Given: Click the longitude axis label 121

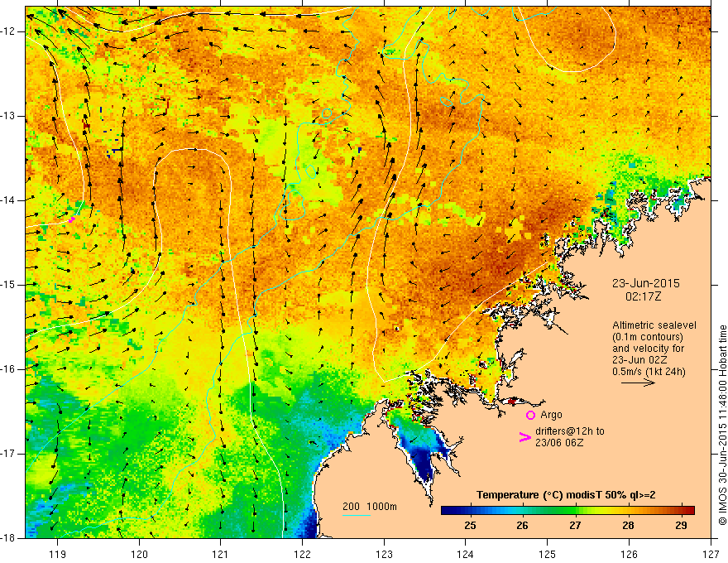Looking at the screenshot, I should pos(221,554).
